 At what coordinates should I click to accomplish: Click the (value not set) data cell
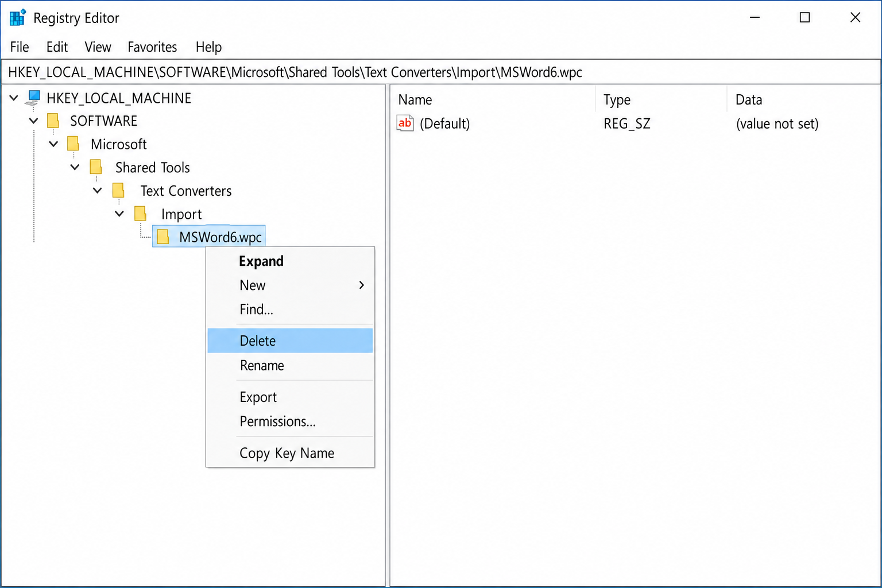[777, 123]
